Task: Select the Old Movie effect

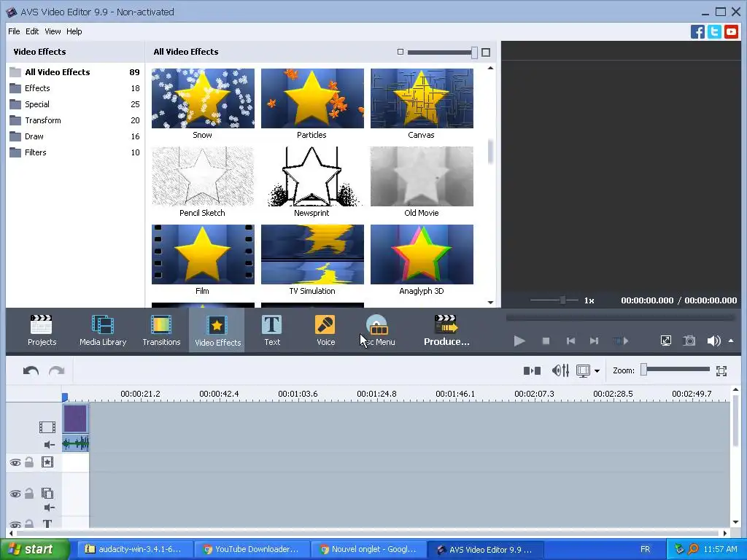Action: (x=422, y=176)
